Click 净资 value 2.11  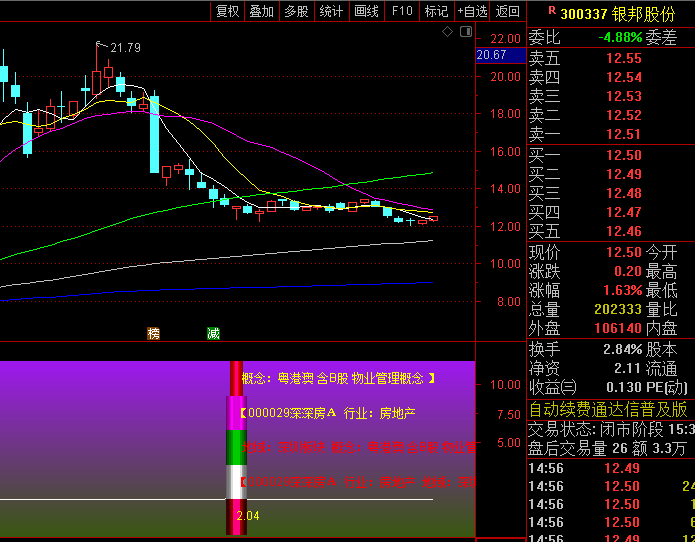(x=628, y=369)
